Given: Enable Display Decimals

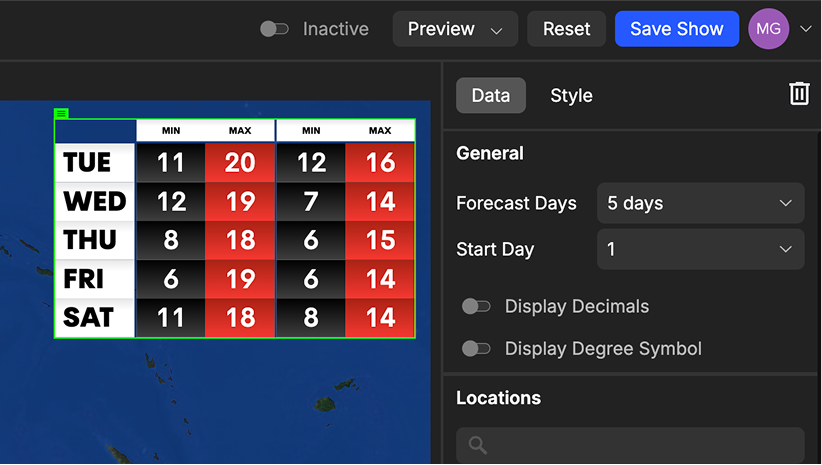Looking at the screenshot, I should [476, 306].
